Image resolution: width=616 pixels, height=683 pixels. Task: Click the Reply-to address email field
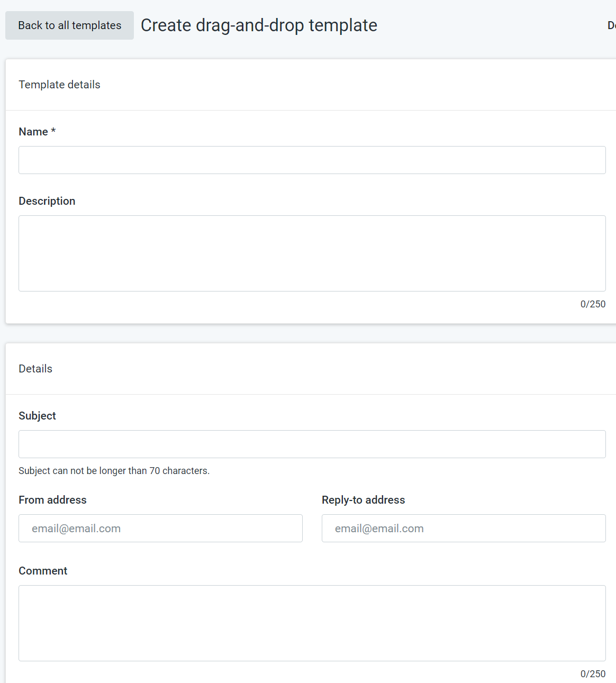[463, 528]
